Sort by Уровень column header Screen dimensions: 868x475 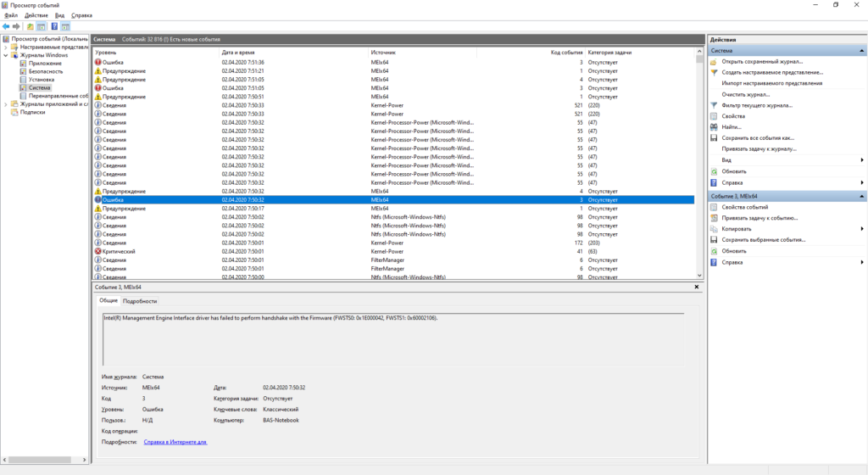click(156, 53)
